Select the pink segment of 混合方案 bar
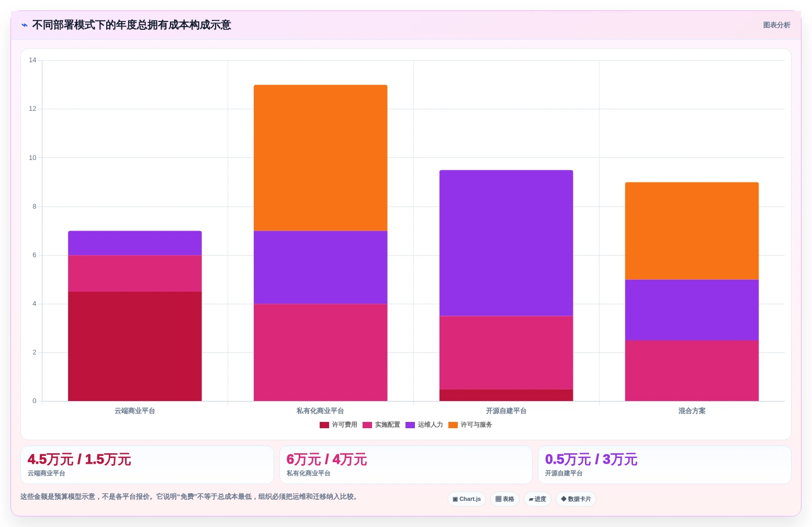This screenshot has width=812, height=527. 692,371
